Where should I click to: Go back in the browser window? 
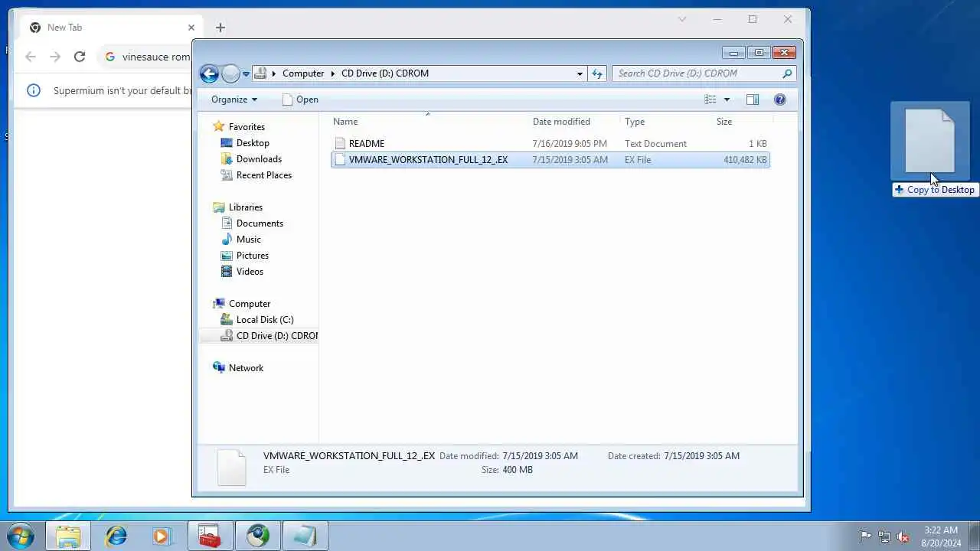pos(31,57)
